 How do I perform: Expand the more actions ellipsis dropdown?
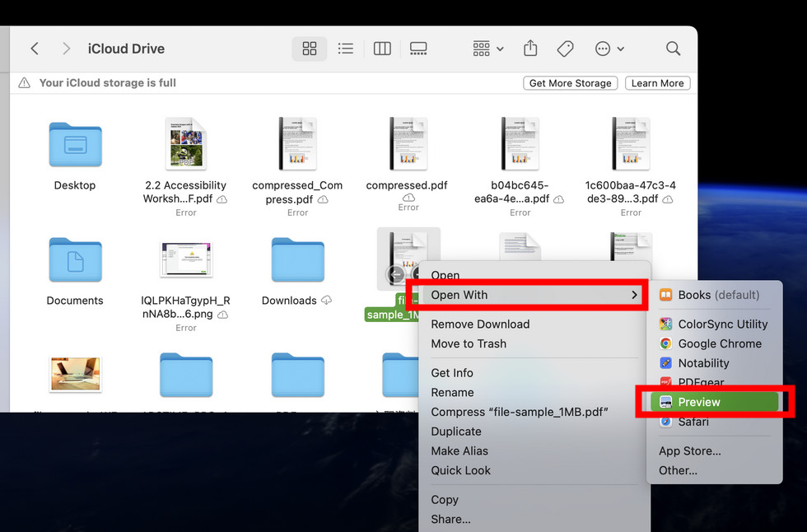(x=609, y=49)
